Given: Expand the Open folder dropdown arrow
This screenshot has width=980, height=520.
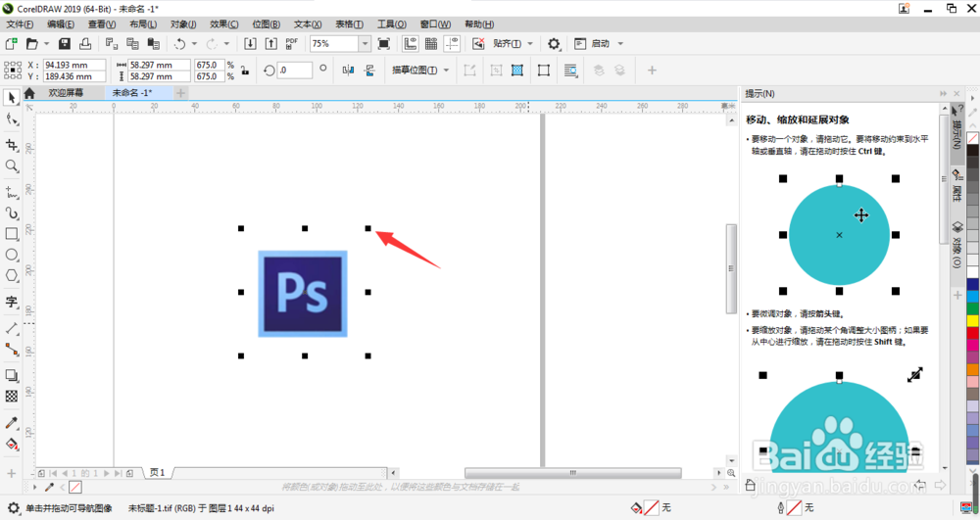Looking at the screenshot, I should (46, 44).
